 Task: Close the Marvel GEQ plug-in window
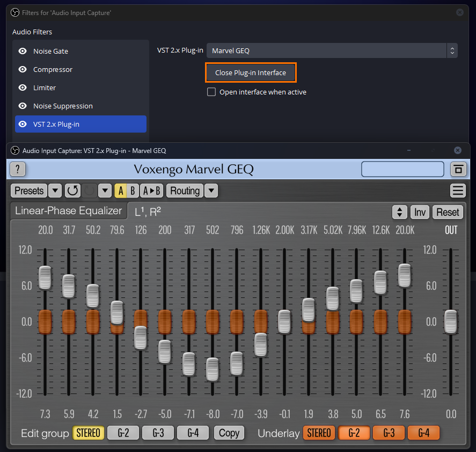[x=457, y=150]
